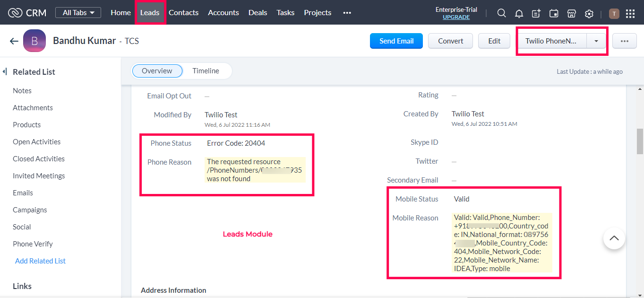The image size is (644, 298).
Task: Click the 'Wed, 6 Jul 2022 10:51 AM' timestamp
Action: (484, 124)
